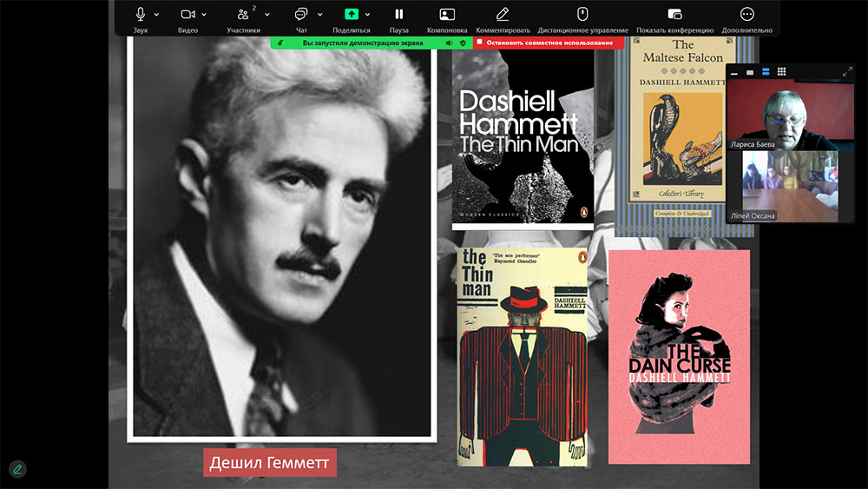
Task: Pause screen sharing with Пауза
Action: [x=399, y=15]
